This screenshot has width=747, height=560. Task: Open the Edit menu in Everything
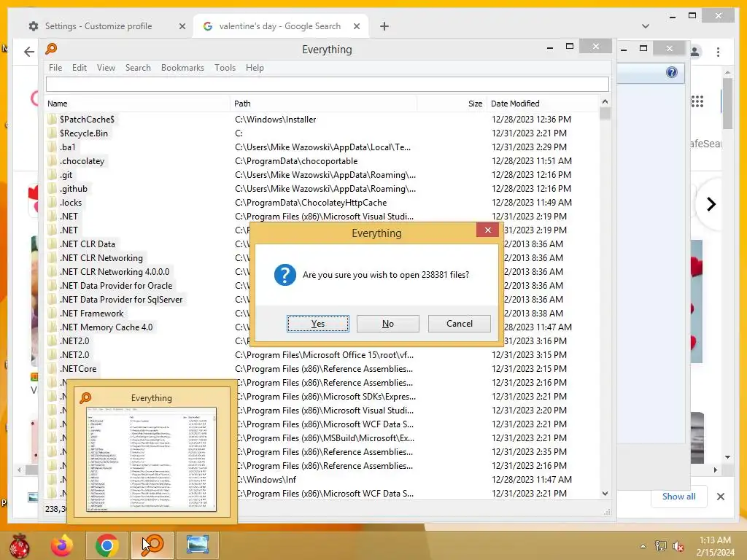click(79, 68)
